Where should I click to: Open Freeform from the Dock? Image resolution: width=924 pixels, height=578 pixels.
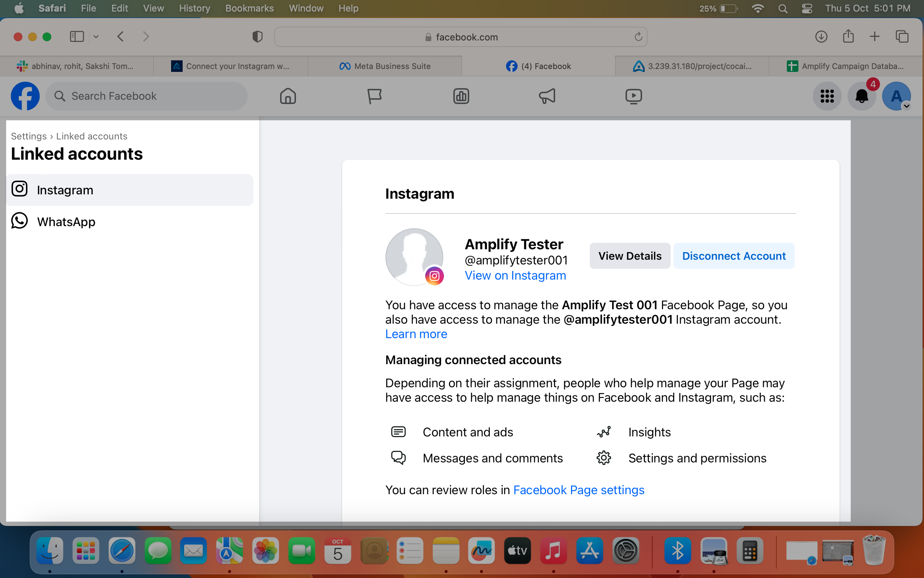pos(481,551)
